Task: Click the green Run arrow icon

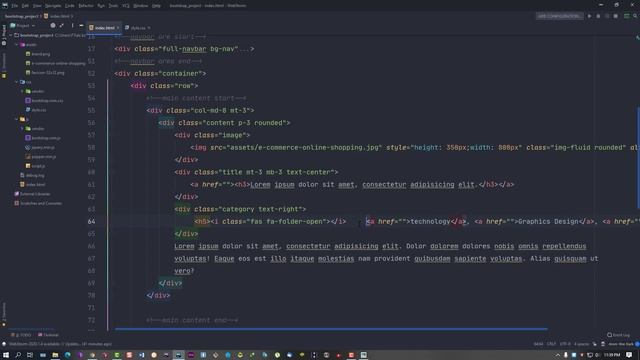Action: click(x=589, y=16)
